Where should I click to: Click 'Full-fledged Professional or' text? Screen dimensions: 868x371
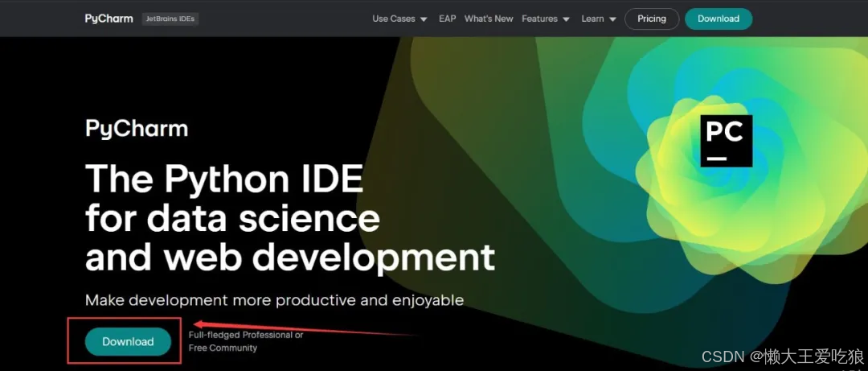[246, 335]
